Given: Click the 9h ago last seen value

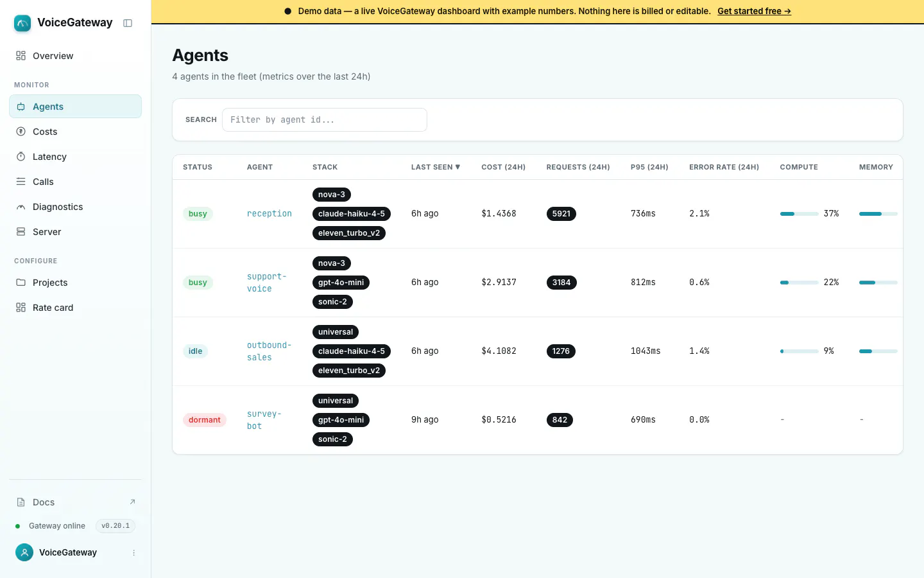Looking at the screenshot, I should [x=425, y=420].
